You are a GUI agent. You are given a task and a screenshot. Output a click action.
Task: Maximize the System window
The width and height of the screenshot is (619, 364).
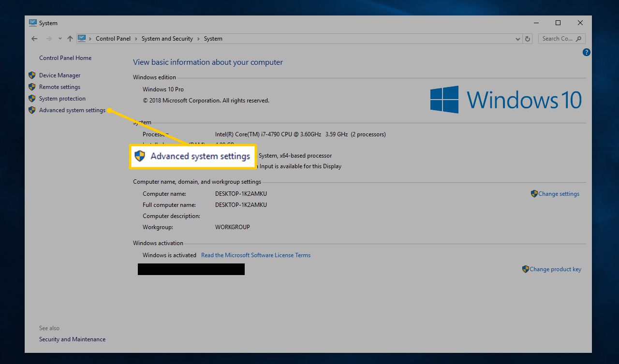(x=558, y=23)
